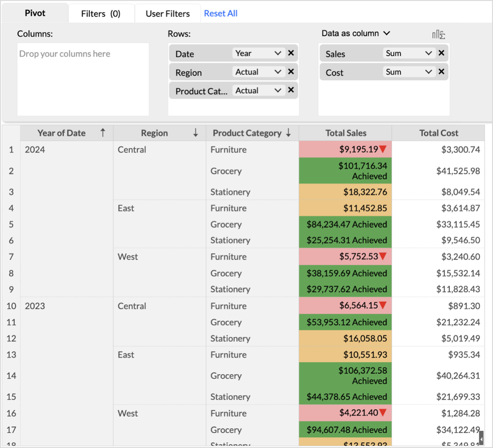The width and height of the screenshot is (493, 448).
Task: Click Product Category column sort arrow
Action: [x=288, y=133]
